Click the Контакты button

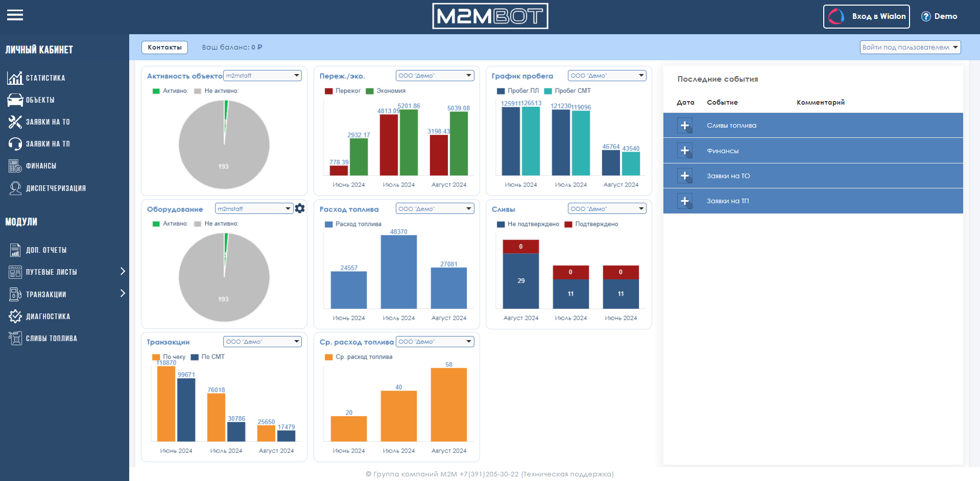164,47
